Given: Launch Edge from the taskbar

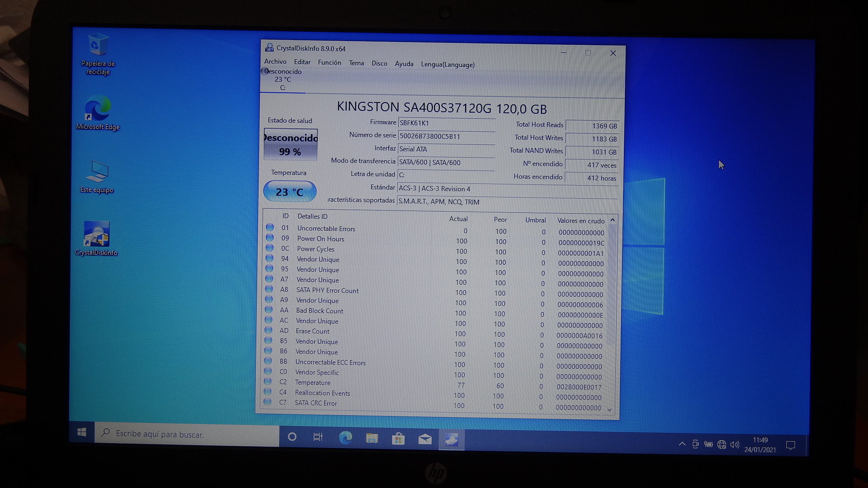Looking at the screenshot, I should 345,437.
